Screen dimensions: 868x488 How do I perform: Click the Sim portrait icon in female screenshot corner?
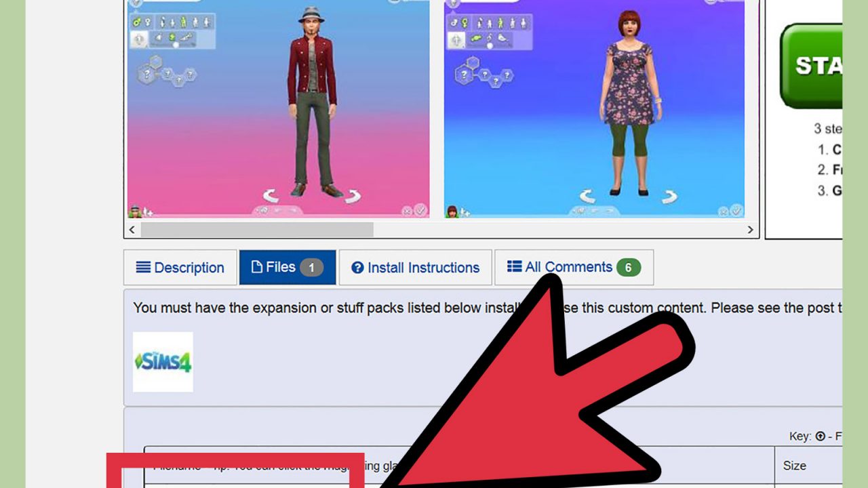coord(452,211)
